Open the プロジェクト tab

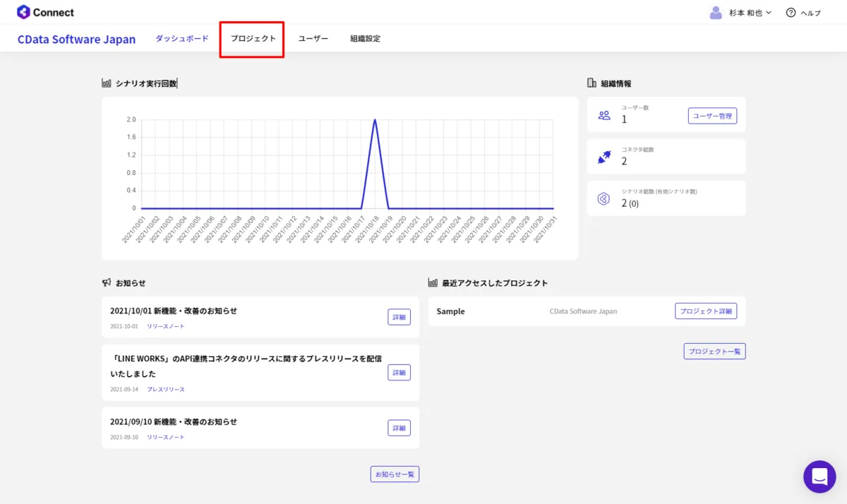pos(253,39)
